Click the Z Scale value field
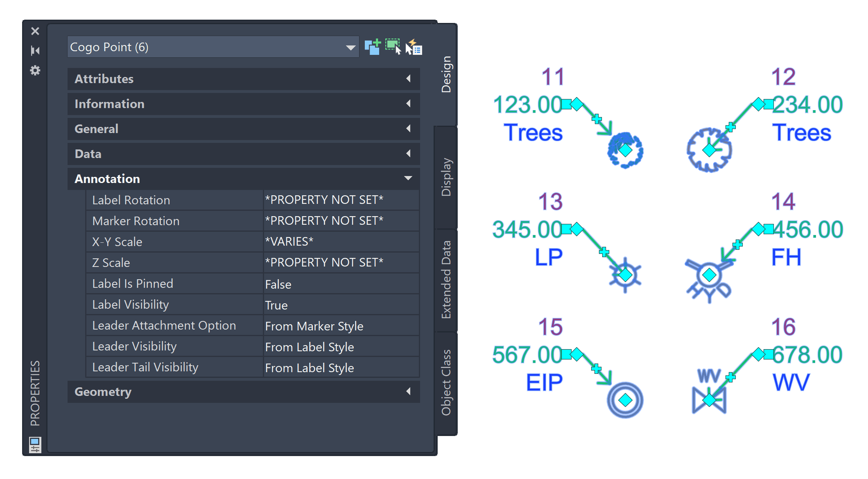The width and height of the screenshot is (868, 479). (x=341, y=262)
